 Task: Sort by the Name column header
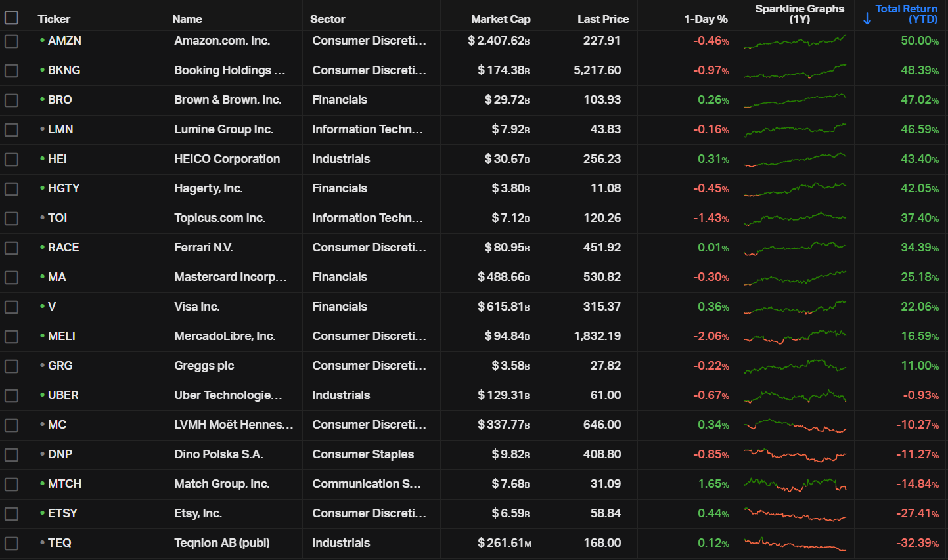pyautogui.click(x=187, y=19)
